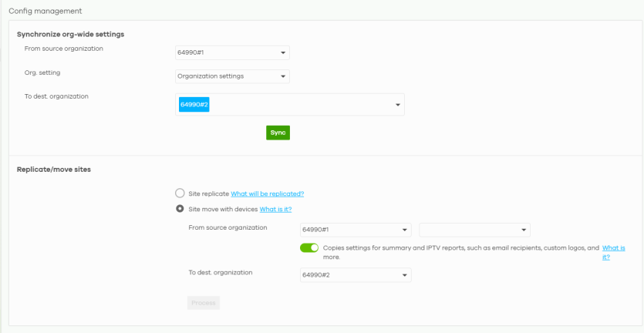Select the blue 64990#2 organization tag
Image resolution: width=644 pixels, height=333 pixels.
click(x=194, y=105)
